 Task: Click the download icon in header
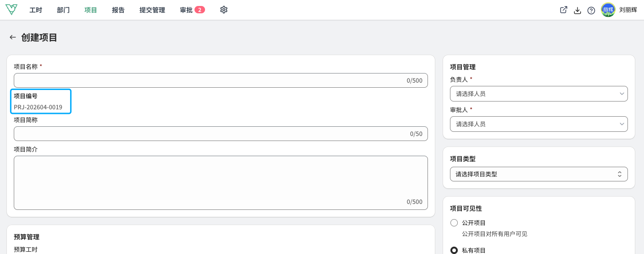pos(577,10)
